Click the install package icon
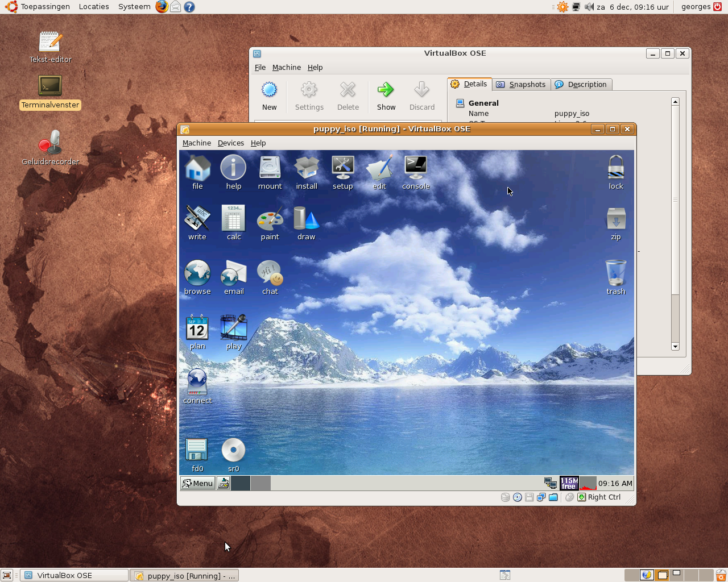This screenshot has height=582, width=728. pos(307,167)
